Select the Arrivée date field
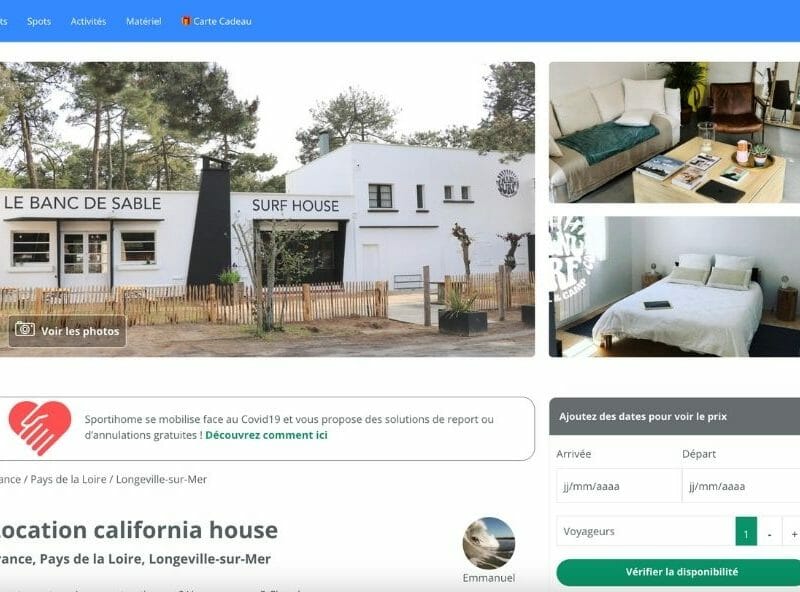This screenshot has width=800, height=592. click(x=619, y=486)
